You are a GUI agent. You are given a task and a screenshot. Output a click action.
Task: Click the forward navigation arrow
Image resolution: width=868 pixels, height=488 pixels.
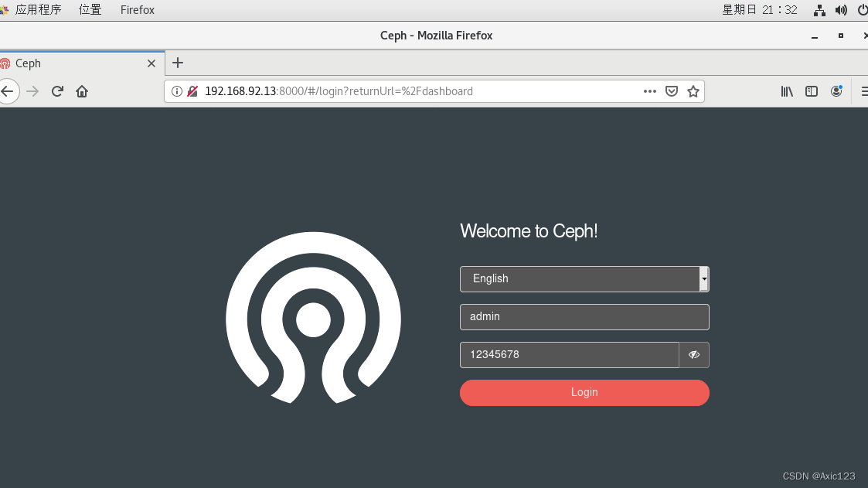(x=32, y=91)
